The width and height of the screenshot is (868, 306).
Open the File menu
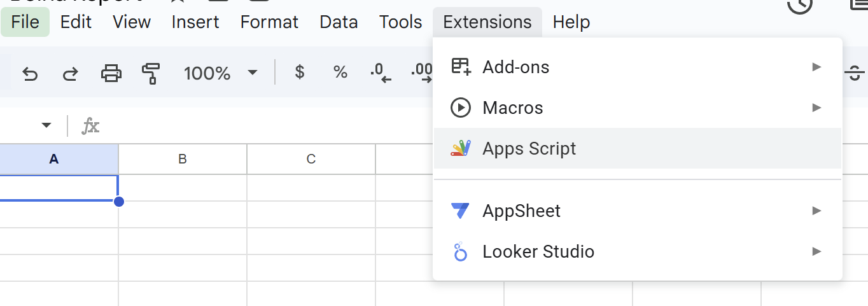pyautogui.click(x=25, y=22)
